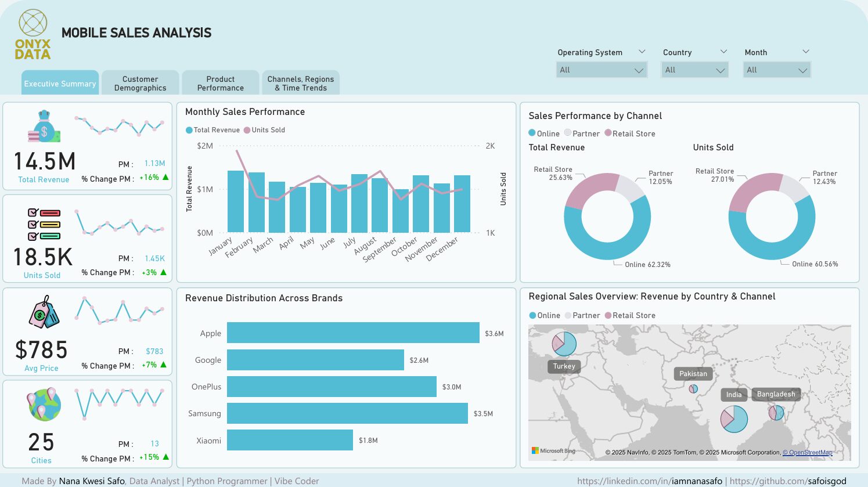Select the Apple revenue bar
The image size is (868, 487).
pos(353,333)
